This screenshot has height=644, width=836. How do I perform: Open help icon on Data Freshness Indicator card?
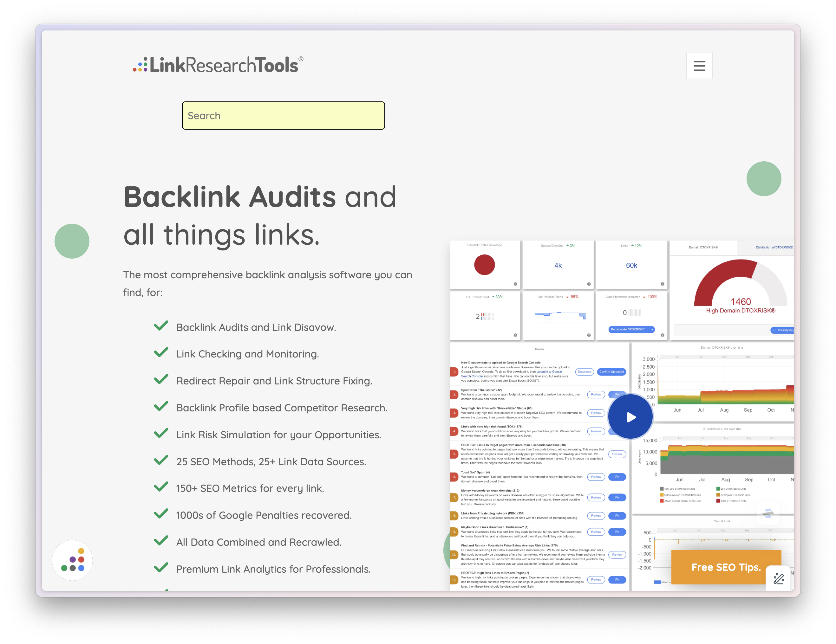click(x=662, y=335)
